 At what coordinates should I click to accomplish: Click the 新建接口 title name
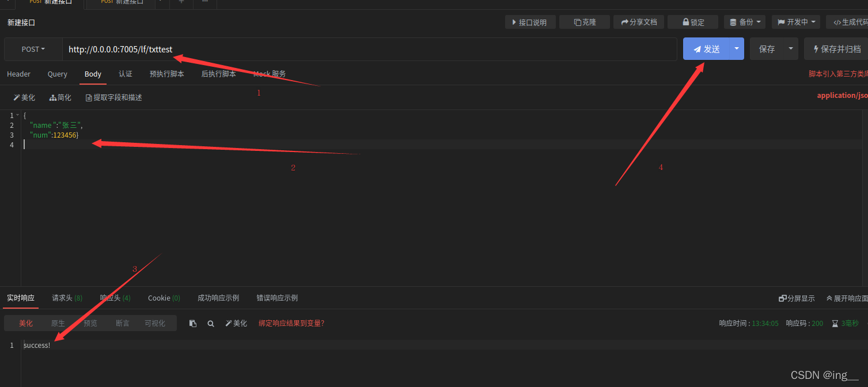[x=21, y=22]
